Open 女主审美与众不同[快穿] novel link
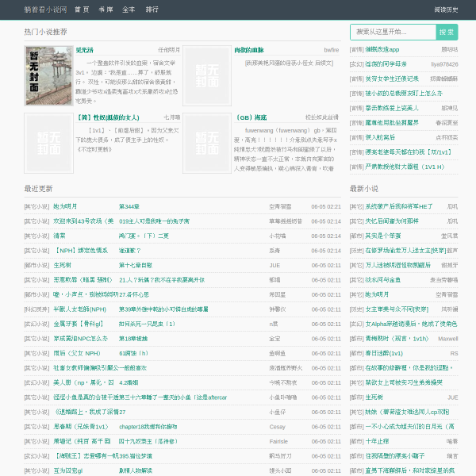This screenshot has height=476, width=476. tap(397, 309)
